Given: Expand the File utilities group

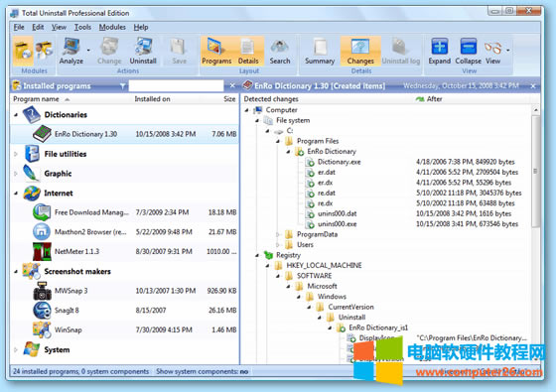Looking at the screenshot, I should (16, 154).
